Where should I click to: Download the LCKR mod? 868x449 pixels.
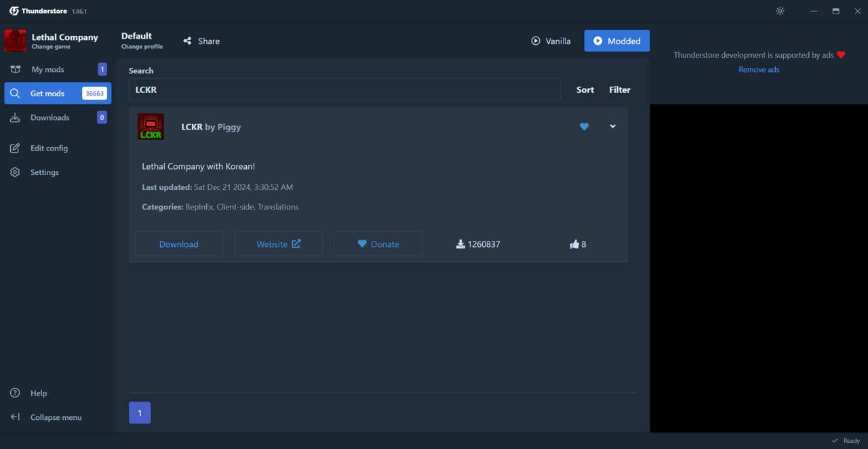178,244
